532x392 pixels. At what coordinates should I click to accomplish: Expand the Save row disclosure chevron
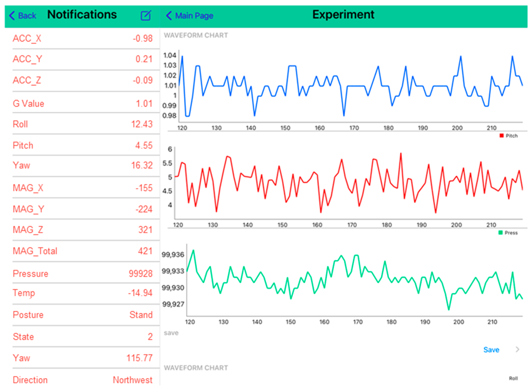pyautogui.click(x=518, y=350)
